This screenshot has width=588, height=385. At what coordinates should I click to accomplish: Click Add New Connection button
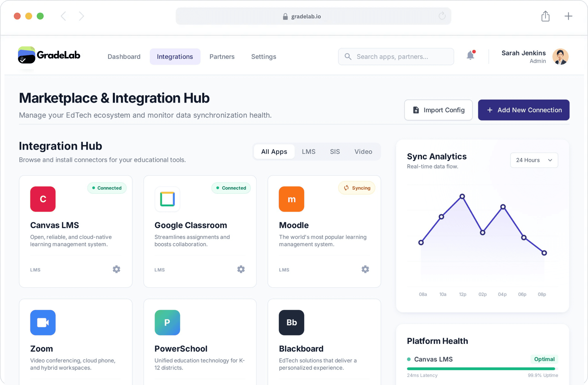524,110
